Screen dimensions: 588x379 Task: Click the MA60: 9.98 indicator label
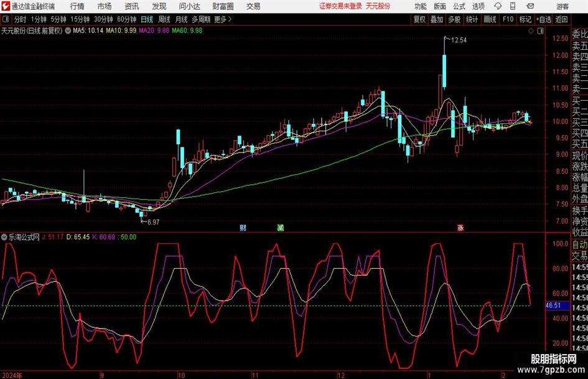(x=187, y=30)
